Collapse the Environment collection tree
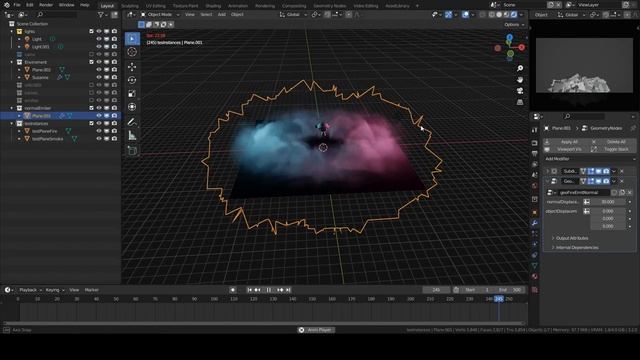 [12, 62]
